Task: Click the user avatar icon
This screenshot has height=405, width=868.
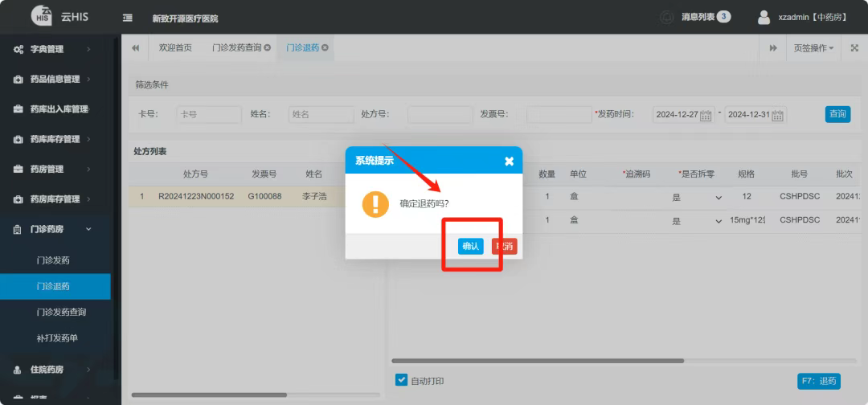Action: [x=764, y=17]
